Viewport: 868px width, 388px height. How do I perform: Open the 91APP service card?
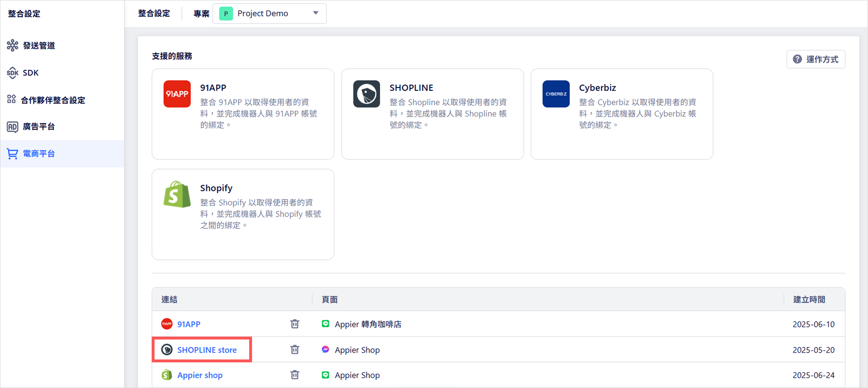[243, 114]
